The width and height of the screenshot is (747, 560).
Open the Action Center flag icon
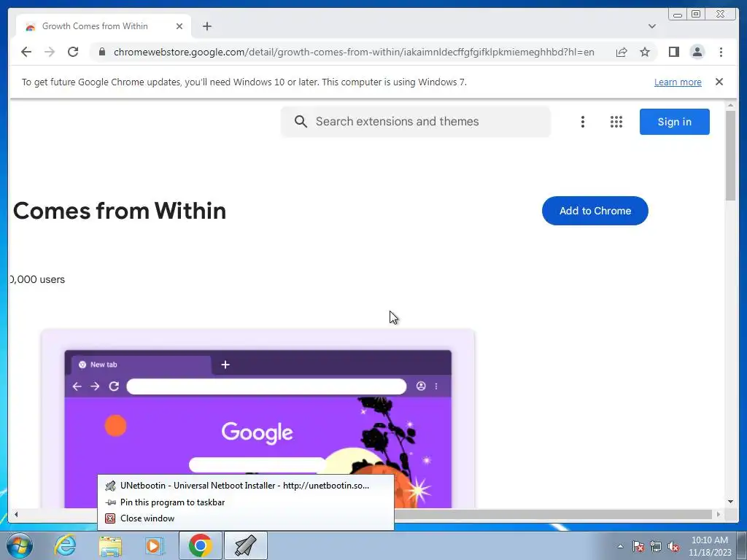(x=638, y=546)
